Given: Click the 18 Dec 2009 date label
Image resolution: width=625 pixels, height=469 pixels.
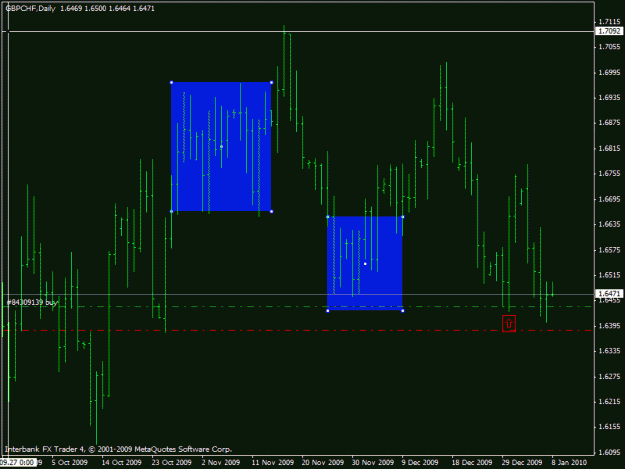Looking at the screenshot, I should tap(472, 462).
